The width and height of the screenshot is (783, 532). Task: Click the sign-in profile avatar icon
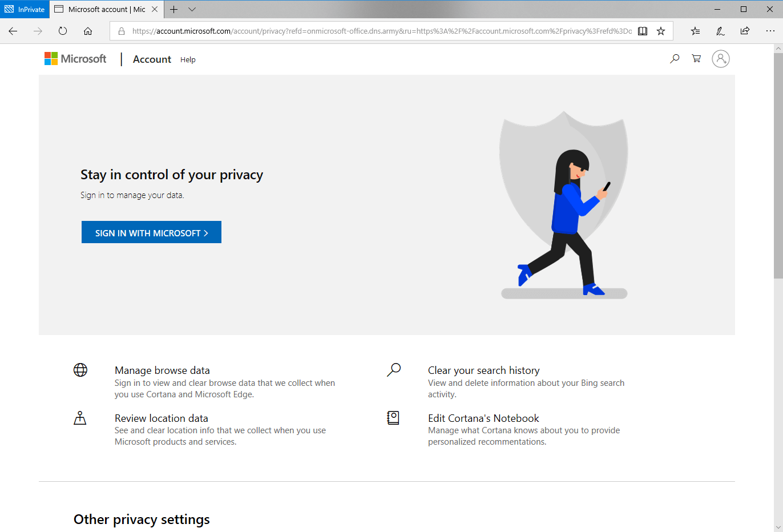pyautogui.click(x=721, y=59)
